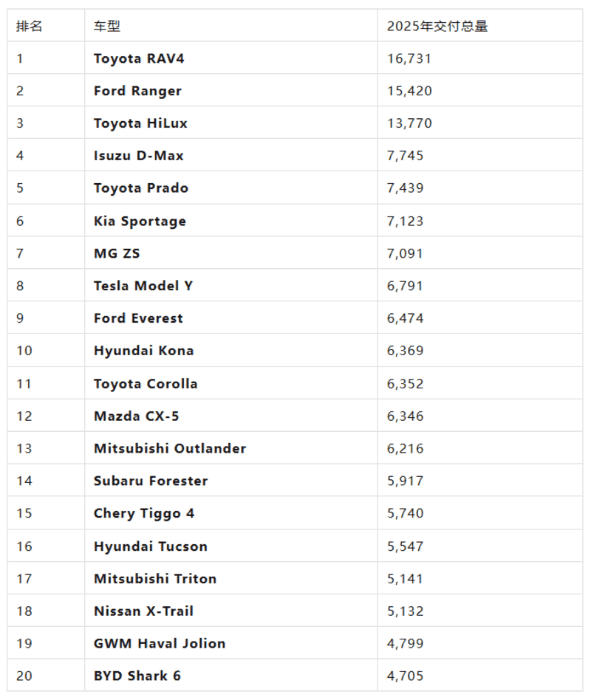Select the 4,705 delivery figure
Viewport: 591px width, 700px height.
406,676
